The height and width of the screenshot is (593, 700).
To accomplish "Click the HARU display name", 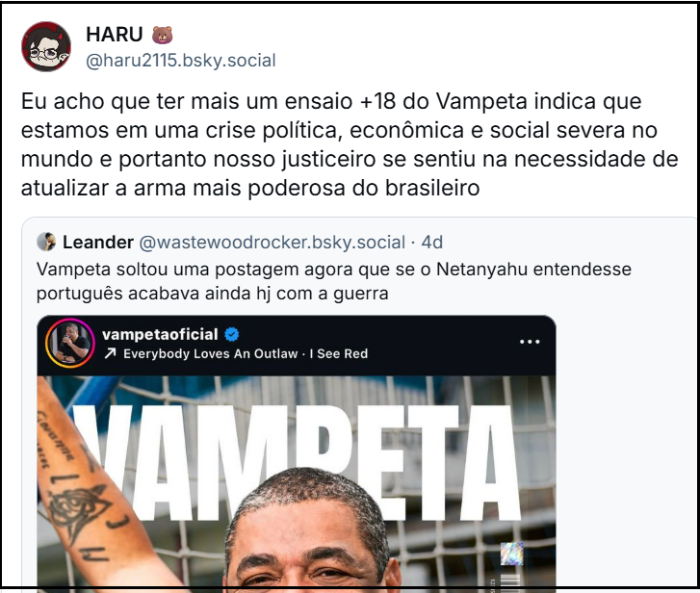I will coord(115,35).
